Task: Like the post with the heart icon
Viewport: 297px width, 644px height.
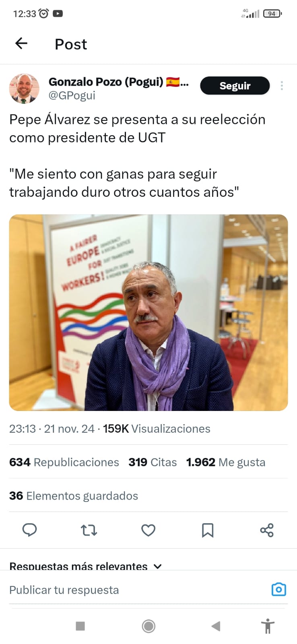Action: pyautogui.click(x=148, y=530)
